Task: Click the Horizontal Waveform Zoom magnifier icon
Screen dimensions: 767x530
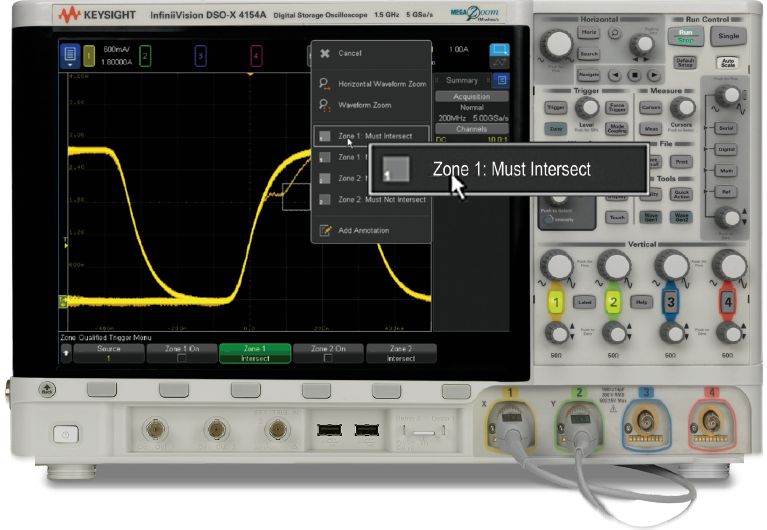Action: pyautogui.click(x=324, y=84)
